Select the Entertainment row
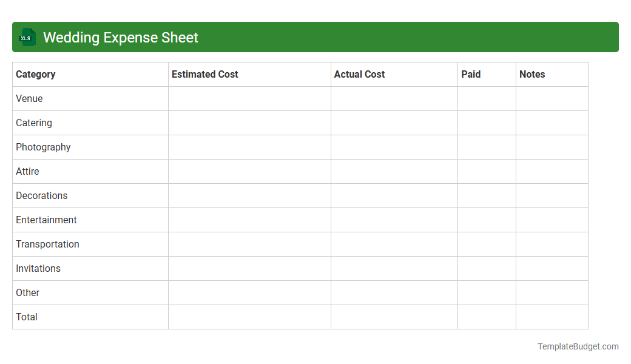The height and width of the screenshot is (364, 631). click(x=46, y=220)
